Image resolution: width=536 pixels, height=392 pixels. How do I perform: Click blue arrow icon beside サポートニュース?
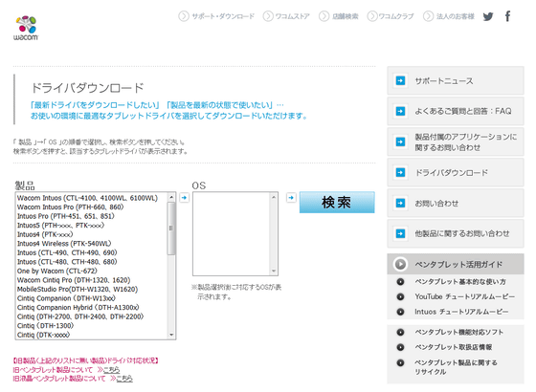pyautogui.click(x=400, y=80)
